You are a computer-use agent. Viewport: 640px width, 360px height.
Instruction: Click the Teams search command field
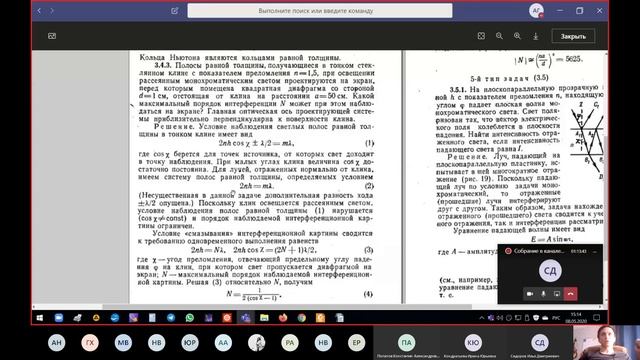(320, 11)
